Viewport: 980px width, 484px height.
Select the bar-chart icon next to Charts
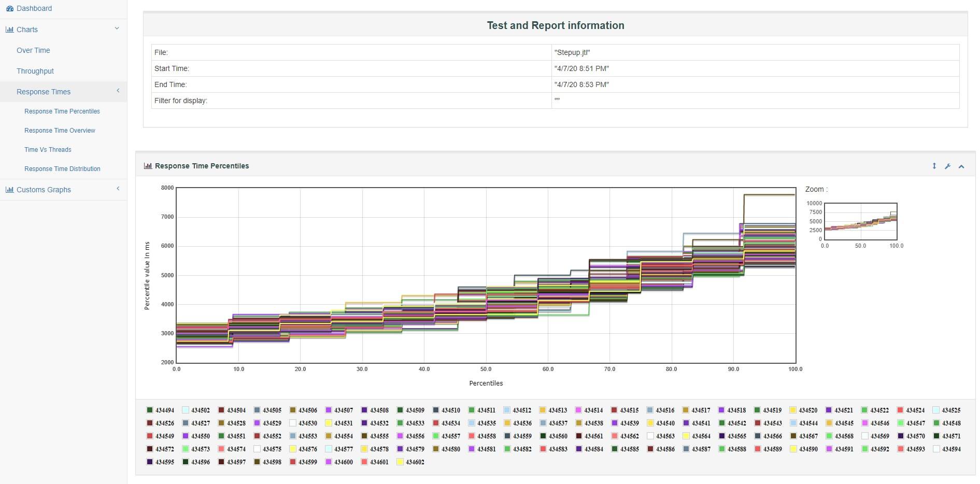(9, 30)
